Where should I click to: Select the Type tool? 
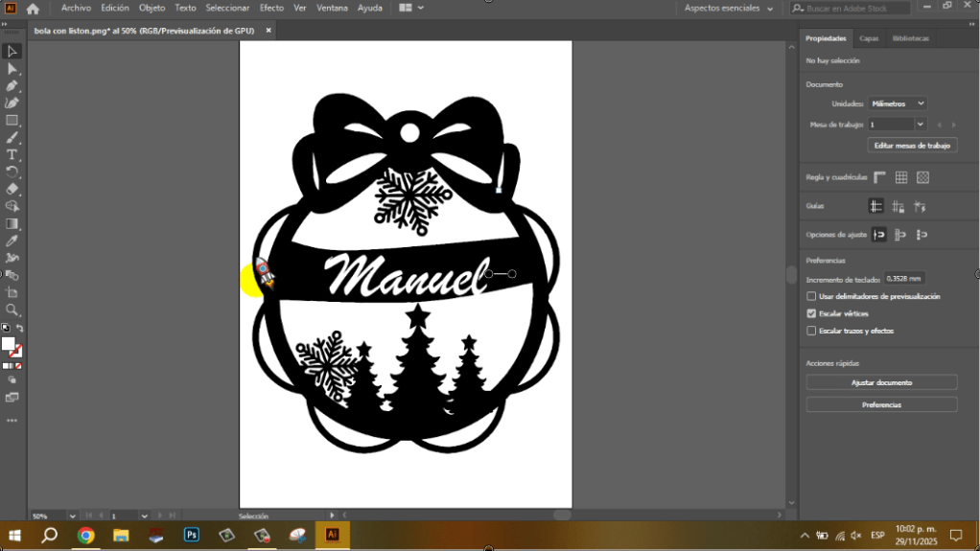click(12, 155)
